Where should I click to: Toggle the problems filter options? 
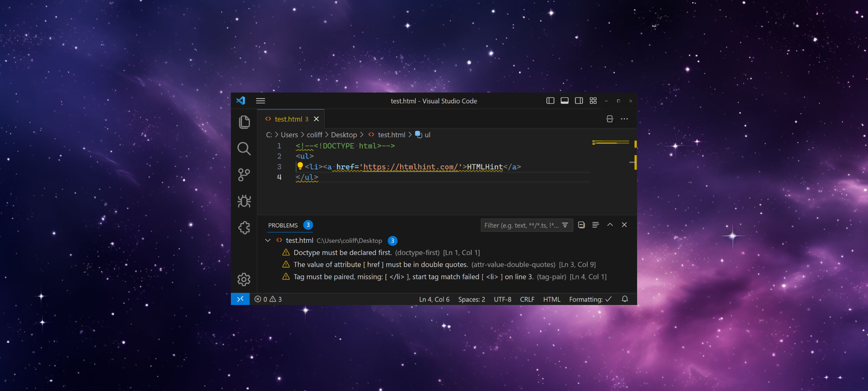pyautogui.click(x=565, y=225)
